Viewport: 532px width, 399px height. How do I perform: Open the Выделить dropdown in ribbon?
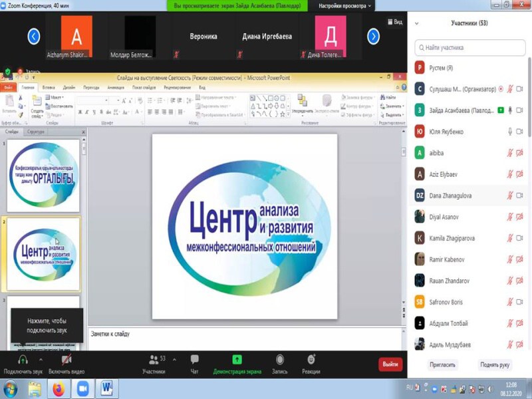point(392,115)
